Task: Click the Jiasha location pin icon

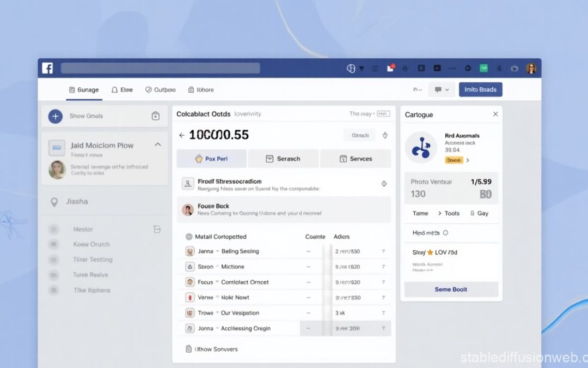Action: pyautogui.click(x=54, y=202)
